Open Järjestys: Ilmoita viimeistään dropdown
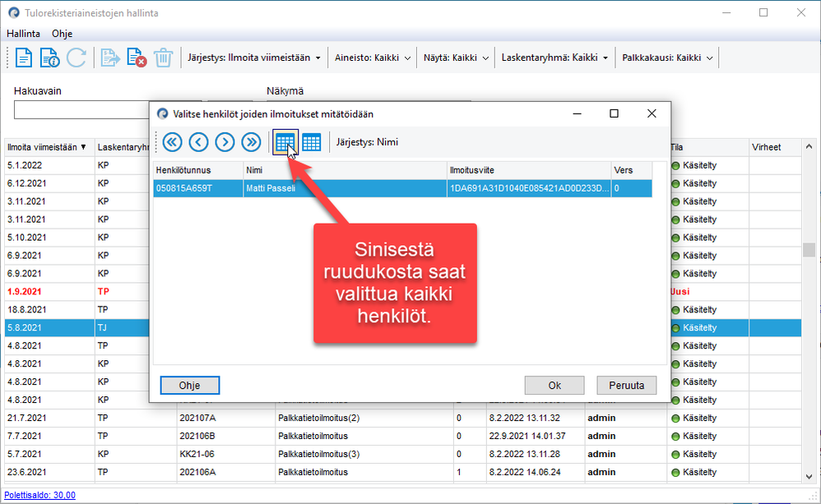Image resolution: width=821 pixels, height=504 pixels. (254, 58)
